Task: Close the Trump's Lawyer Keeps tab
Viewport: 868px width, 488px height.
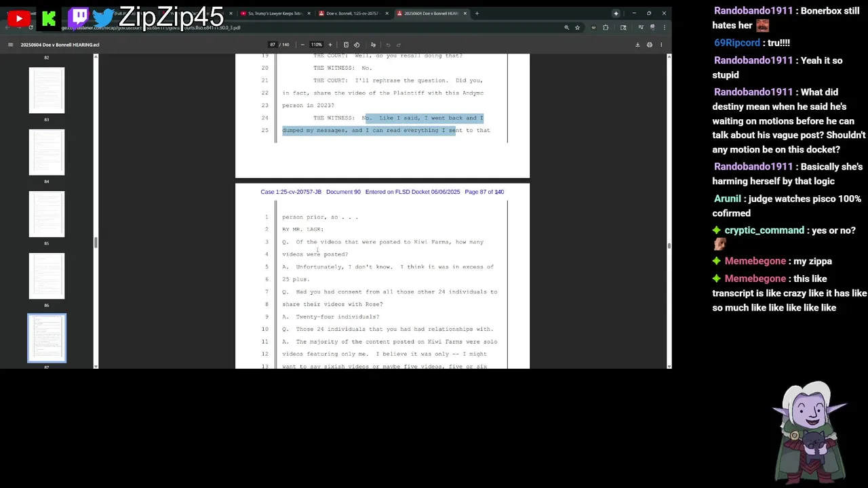Action: click(x=309, y=14)
